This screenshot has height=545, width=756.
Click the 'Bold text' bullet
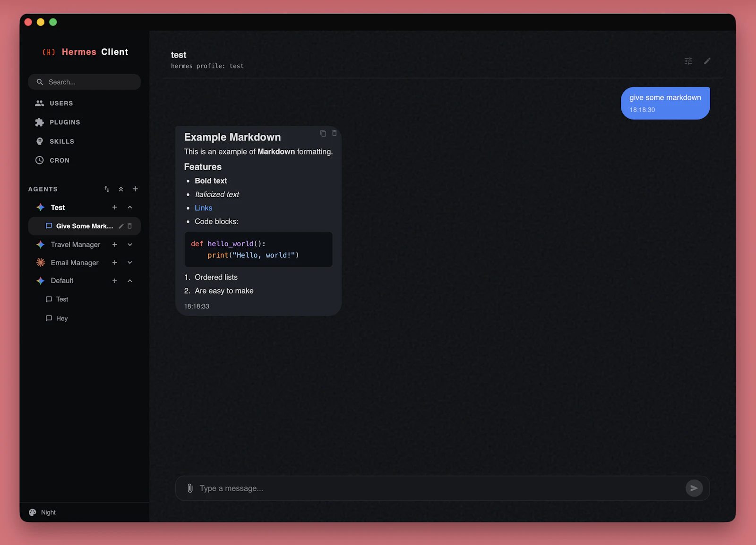pos(211,181)
